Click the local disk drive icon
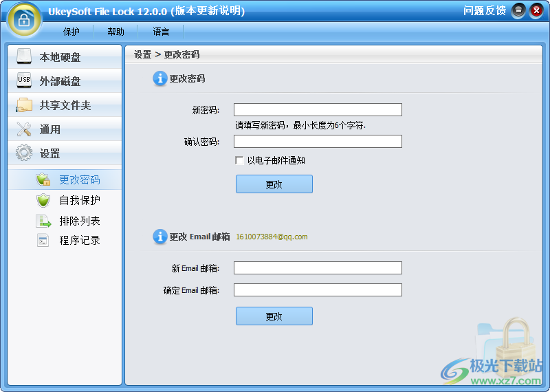 24,56
